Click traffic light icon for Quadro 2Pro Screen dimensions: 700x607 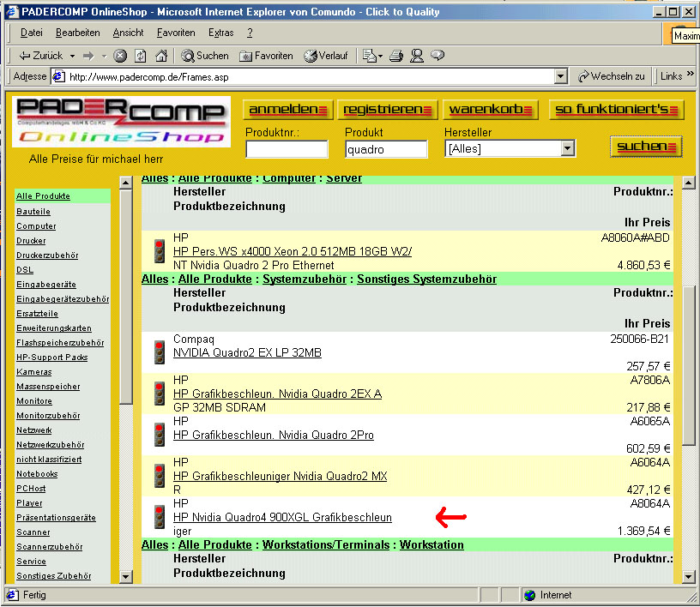click(x=160, y=435)
